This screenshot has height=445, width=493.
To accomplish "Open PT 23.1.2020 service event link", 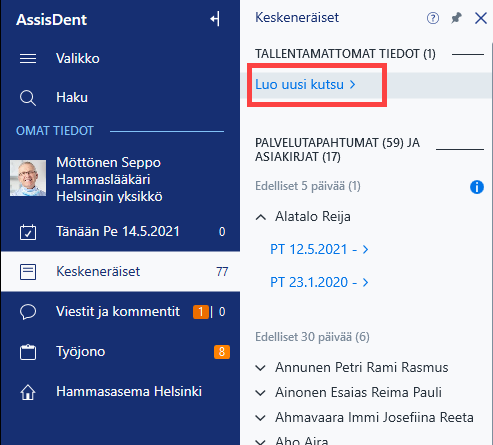I will tap(319, 282).
